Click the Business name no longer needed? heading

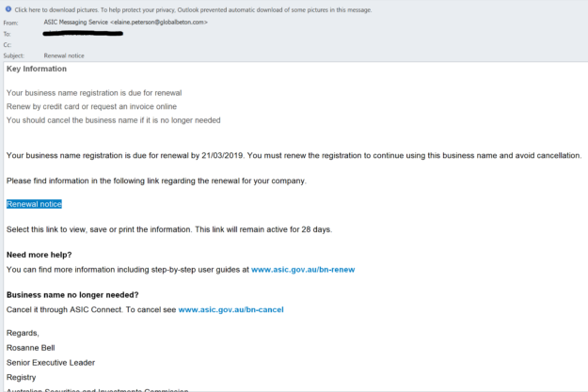tap(72, 294)
